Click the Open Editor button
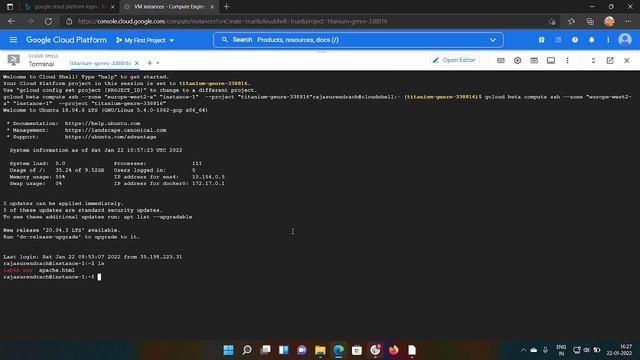This screenshot has width=640, height=360. [x=454, y=60]
